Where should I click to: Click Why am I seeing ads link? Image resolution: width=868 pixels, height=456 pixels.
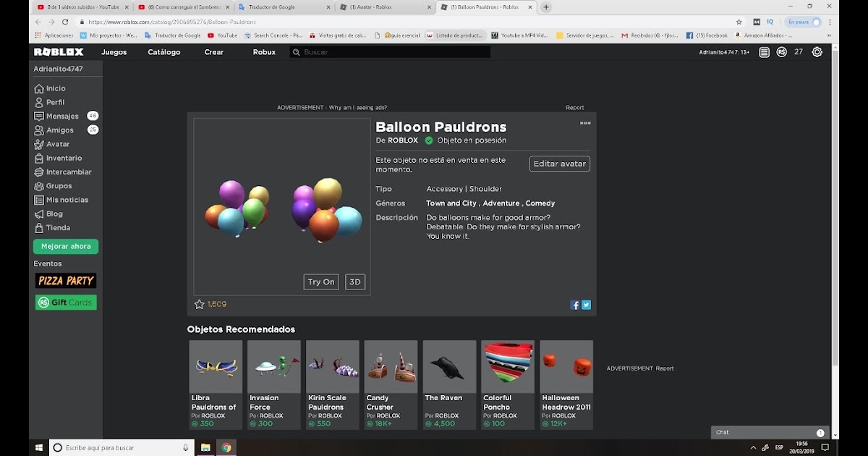[x=357, y=108]
